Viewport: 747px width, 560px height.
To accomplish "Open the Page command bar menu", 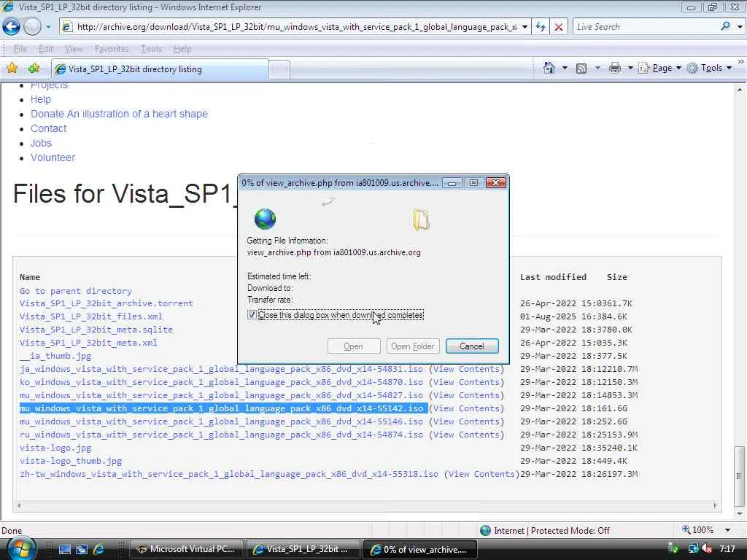I will pyautogui.click(x=659, y=68).
